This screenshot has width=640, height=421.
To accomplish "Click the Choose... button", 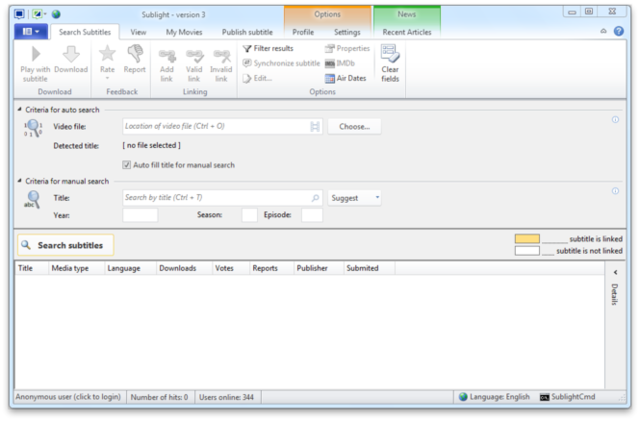I will (354, 127).
